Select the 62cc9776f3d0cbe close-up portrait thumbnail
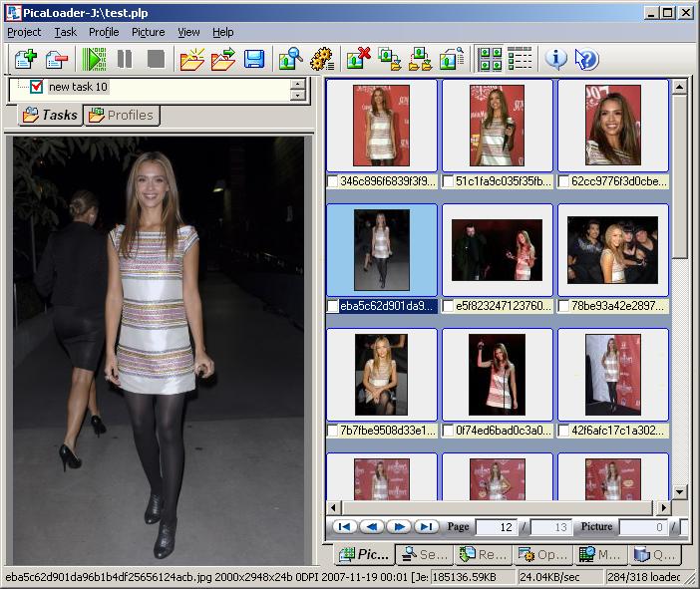 (613, 126)
